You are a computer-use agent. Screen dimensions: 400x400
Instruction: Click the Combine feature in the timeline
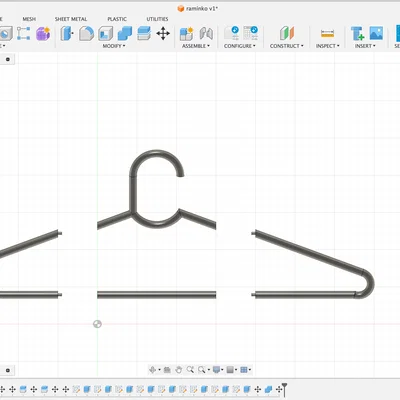[268, 389]
